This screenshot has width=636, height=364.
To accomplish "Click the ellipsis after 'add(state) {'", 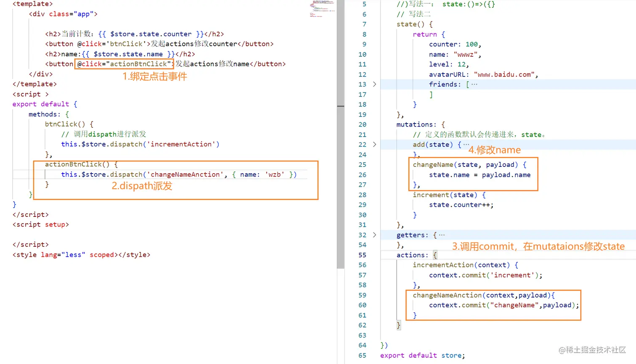I will (466, 145).
